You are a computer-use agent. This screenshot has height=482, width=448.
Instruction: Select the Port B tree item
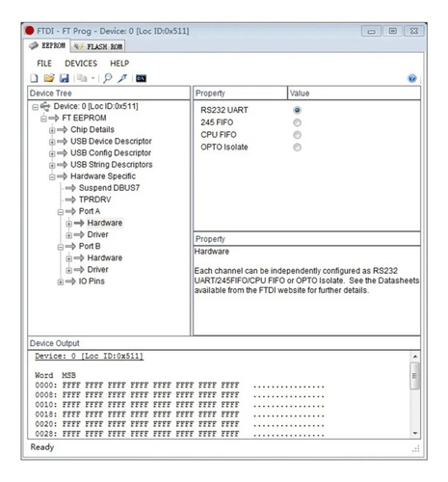[x=90, y=246]
